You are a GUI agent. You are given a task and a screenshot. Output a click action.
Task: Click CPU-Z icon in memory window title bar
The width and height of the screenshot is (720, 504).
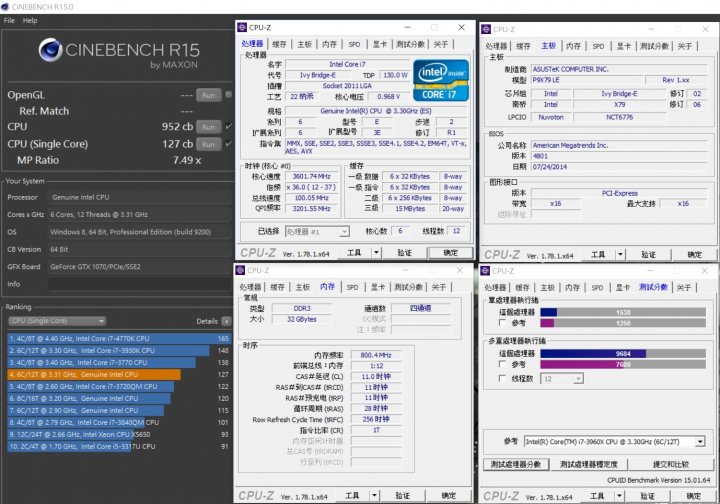pos(240,270)
